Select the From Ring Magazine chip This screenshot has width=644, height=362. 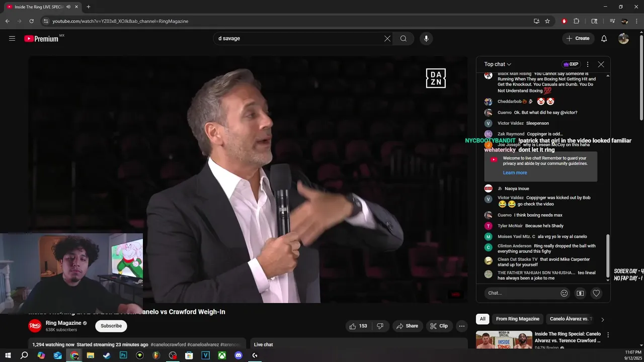click(517, 319)
